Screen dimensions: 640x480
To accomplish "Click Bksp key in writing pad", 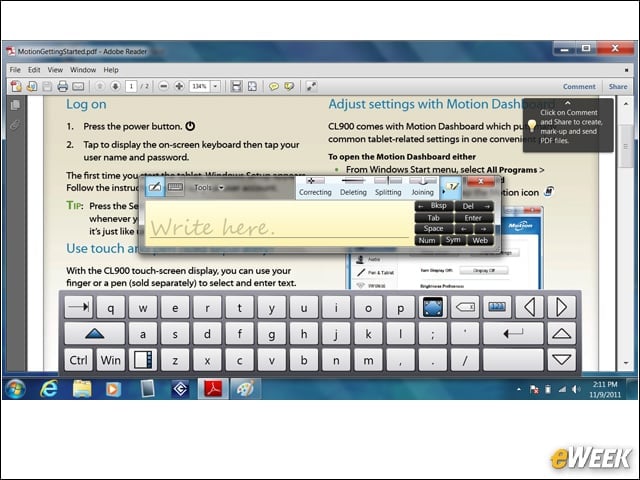I will [x=434, y=206].
